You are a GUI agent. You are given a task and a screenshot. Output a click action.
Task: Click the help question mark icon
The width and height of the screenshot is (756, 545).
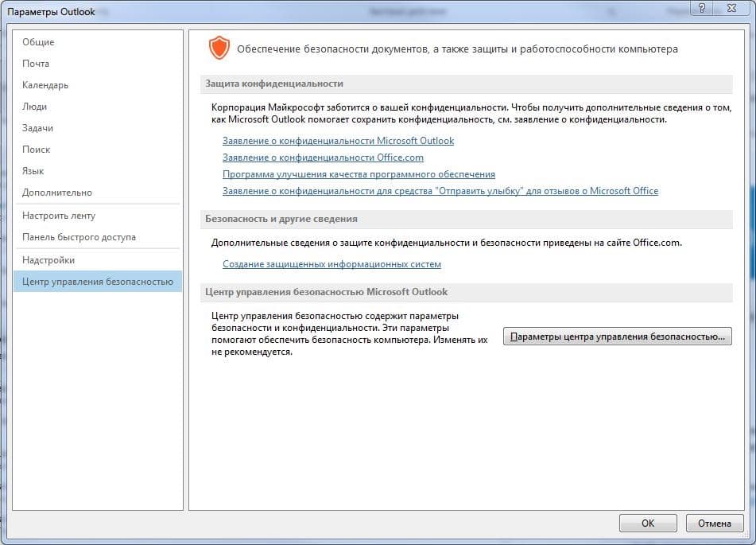tap(701, 8)
